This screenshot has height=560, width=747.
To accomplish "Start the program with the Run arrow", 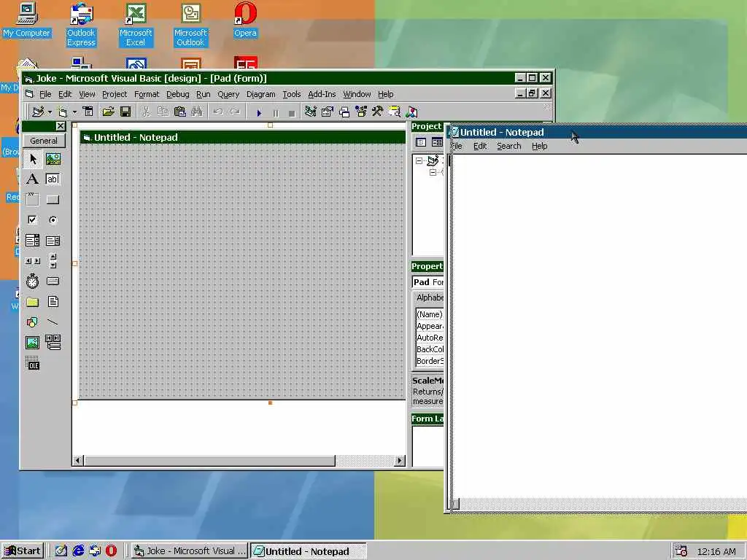I will tap(259, 113).
